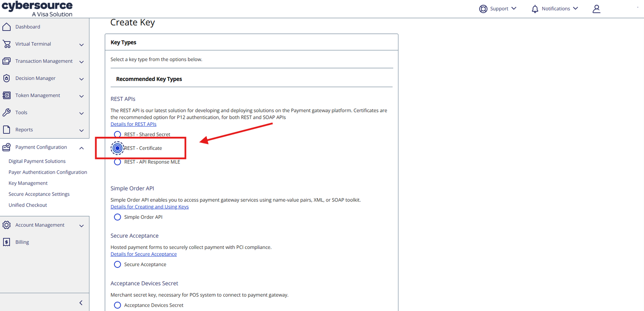Viewport: 644px width, 311px height.
Task: Expand the Token Management chevron
Action: tap(81, 96)
